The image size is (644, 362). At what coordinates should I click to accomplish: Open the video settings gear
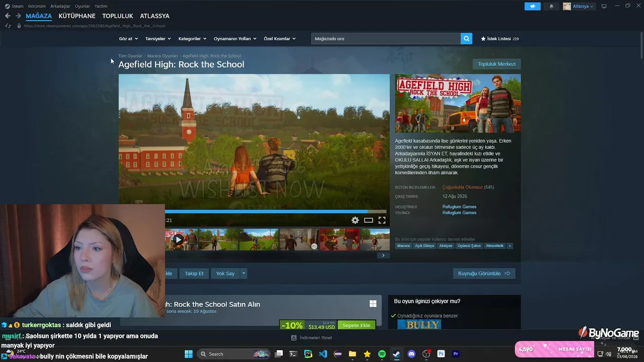click(355, 220)
